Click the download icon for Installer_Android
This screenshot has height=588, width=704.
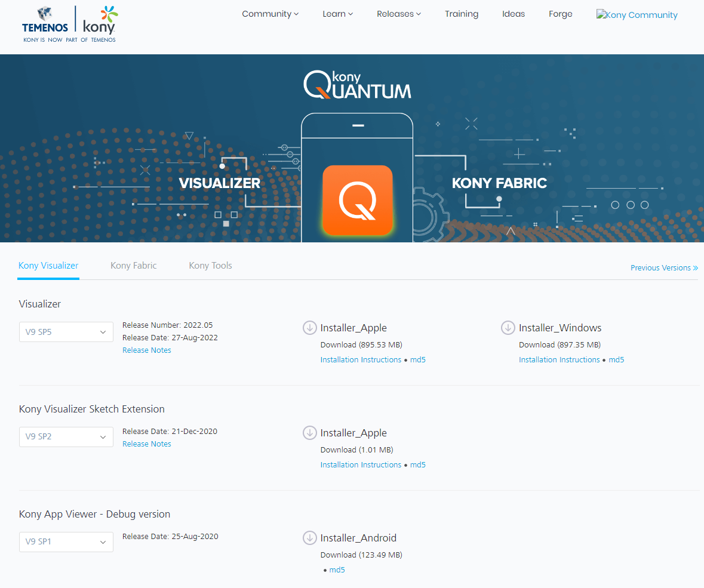[309, 538]
